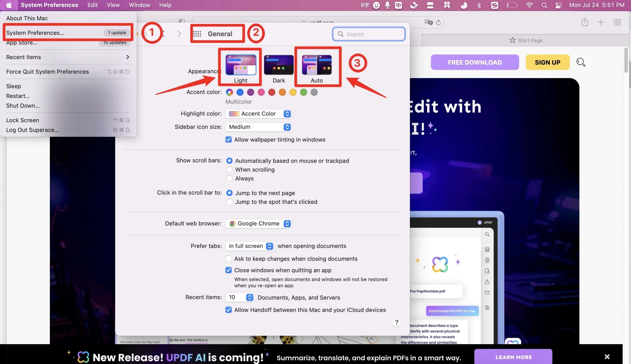Open the Window menu in the menu bar
This screenshot has width=631, height=364.
click(x=139, y=5)
